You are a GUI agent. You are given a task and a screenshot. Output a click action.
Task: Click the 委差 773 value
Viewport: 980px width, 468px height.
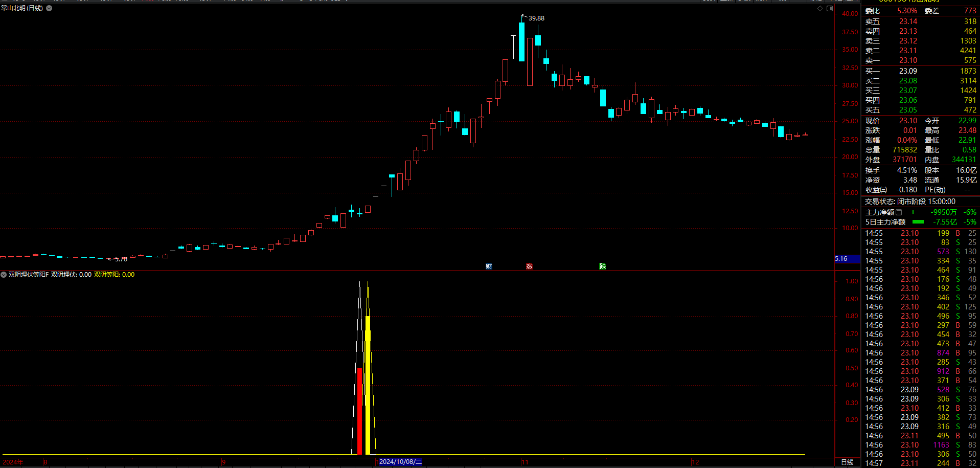point(970,11)
